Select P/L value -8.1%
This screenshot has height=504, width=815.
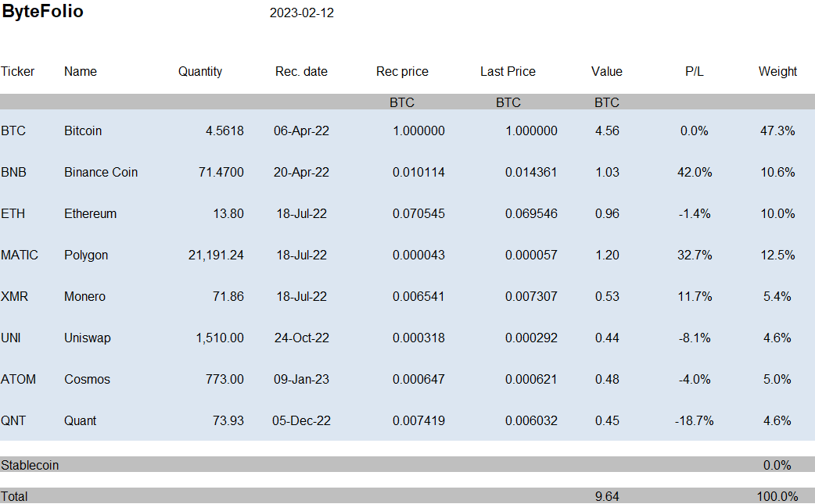(x=695, y=338)
